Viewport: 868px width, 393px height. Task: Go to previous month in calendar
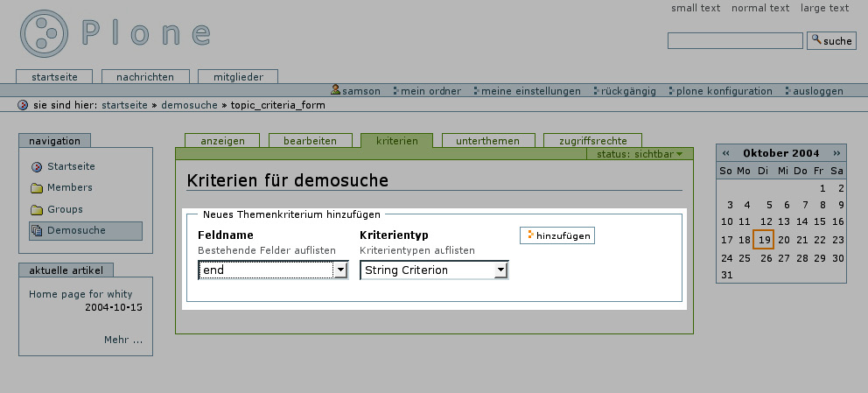(725, 153)
